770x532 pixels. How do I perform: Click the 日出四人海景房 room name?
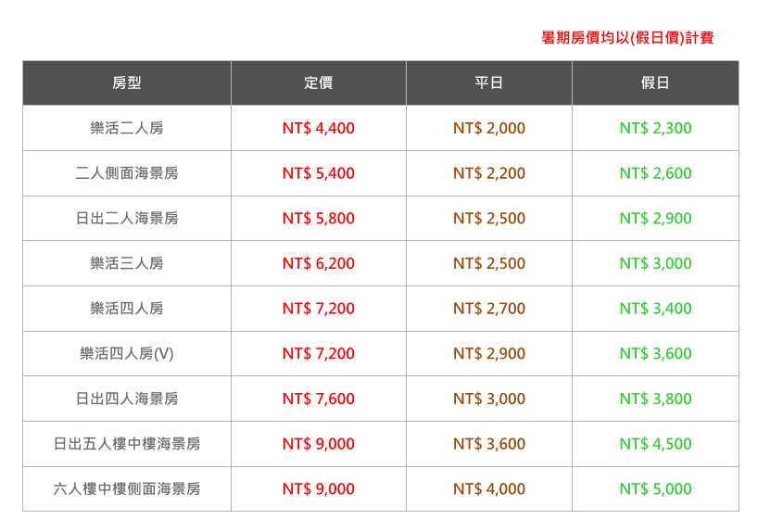pos(127,399)
